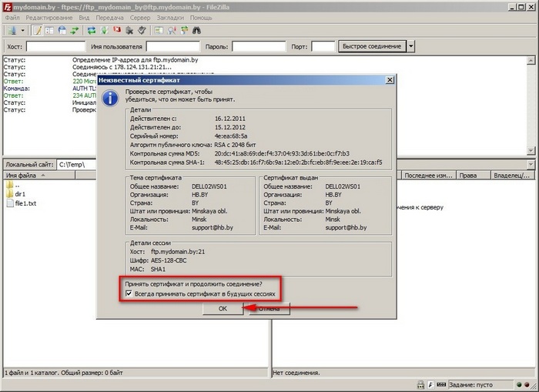Open the filename filters toolbar icon
The height and width of the screenshot is (392, 539).
[172, 31]
